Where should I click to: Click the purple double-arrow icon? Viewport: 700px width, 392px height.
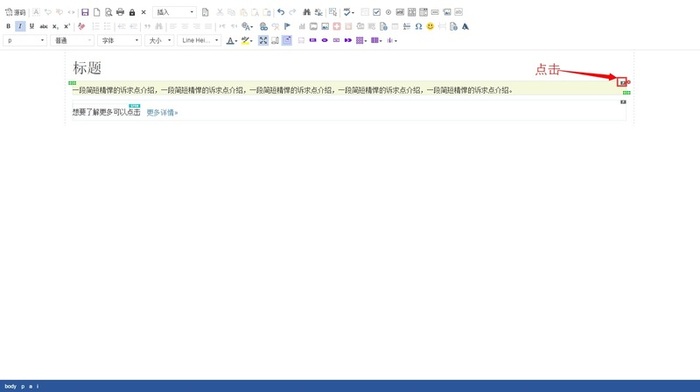pos(348,40)
